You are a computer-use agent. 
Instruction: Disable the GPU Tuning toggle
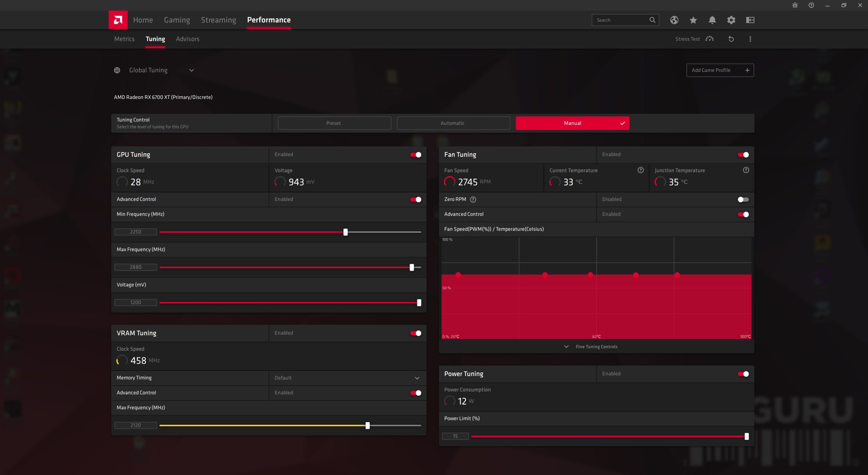[416, 155]
